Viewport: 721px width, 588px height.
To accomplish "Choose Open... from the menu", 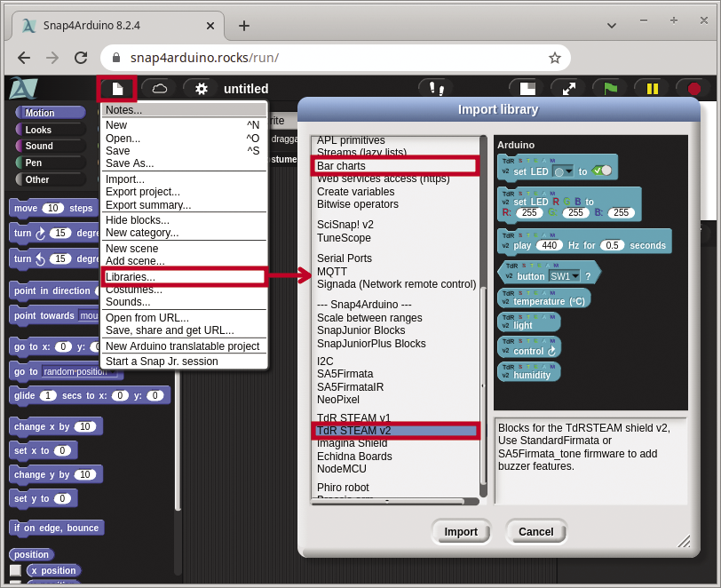I will (184, 138).
